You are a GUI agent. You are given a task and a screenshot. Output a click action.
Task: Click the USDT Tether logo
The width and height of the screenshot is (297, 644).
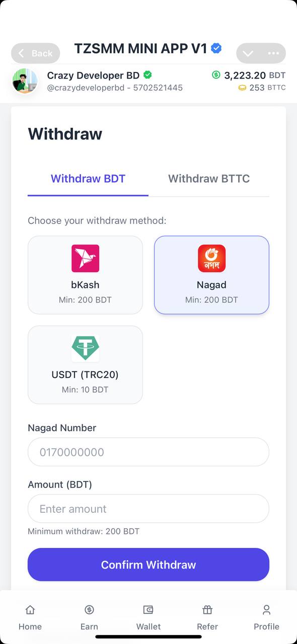pos(85,348)
